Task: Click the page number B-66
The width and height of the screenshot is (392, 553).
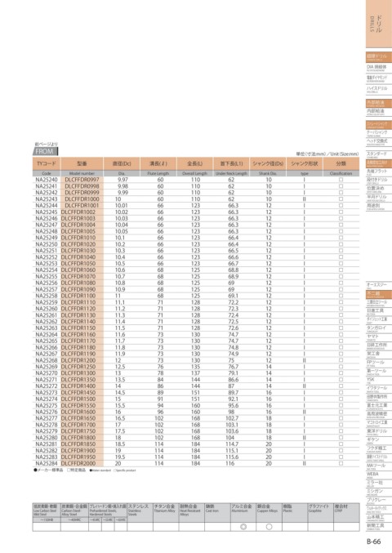Action: [x=374, y=542]
